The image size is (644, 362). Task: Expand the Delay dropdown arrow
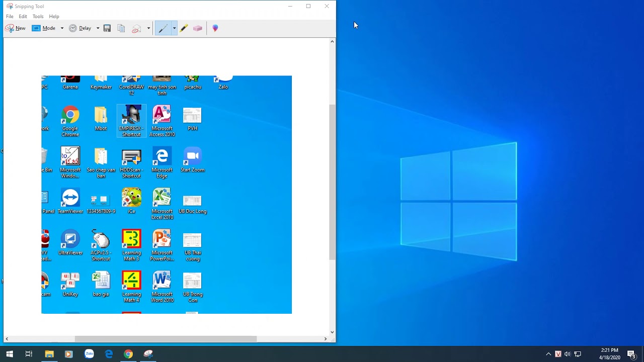[x=98, y=28]
